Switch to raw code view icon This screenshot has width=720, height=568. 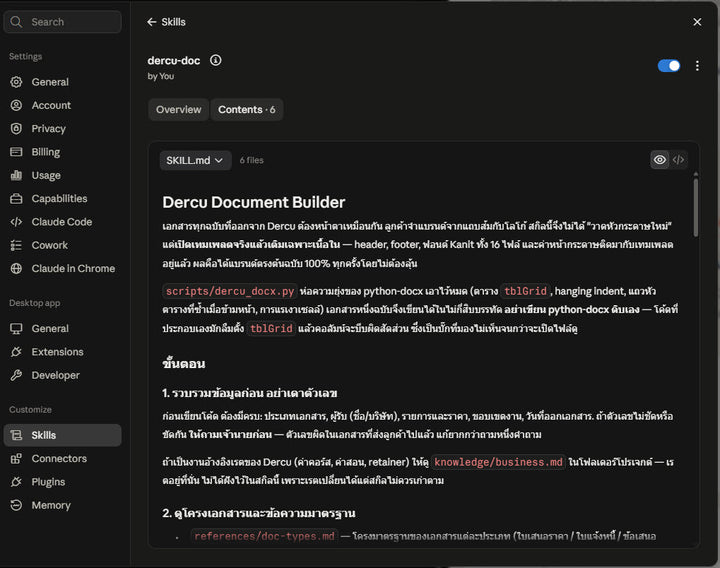[678, 160]
